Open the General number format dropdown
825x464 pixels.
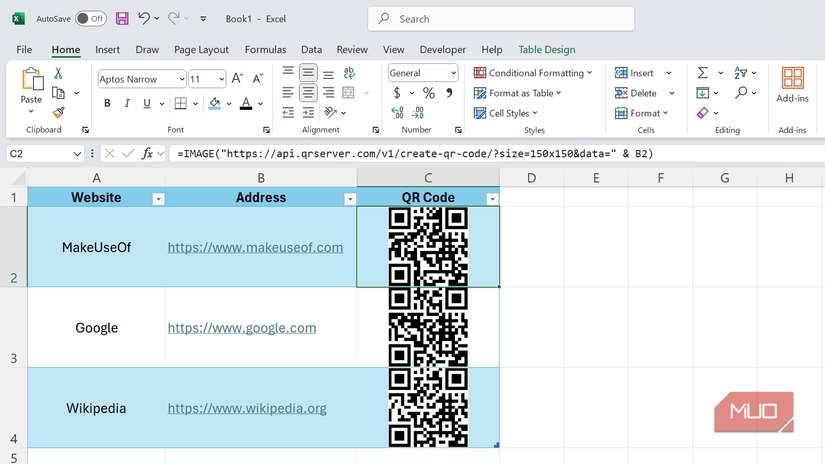pyautogui.click(x=453, y=73)
